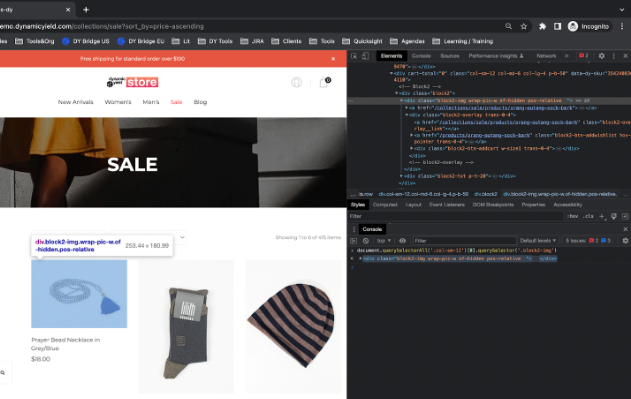Open DevTools error issues counter badge

(584, 56)
